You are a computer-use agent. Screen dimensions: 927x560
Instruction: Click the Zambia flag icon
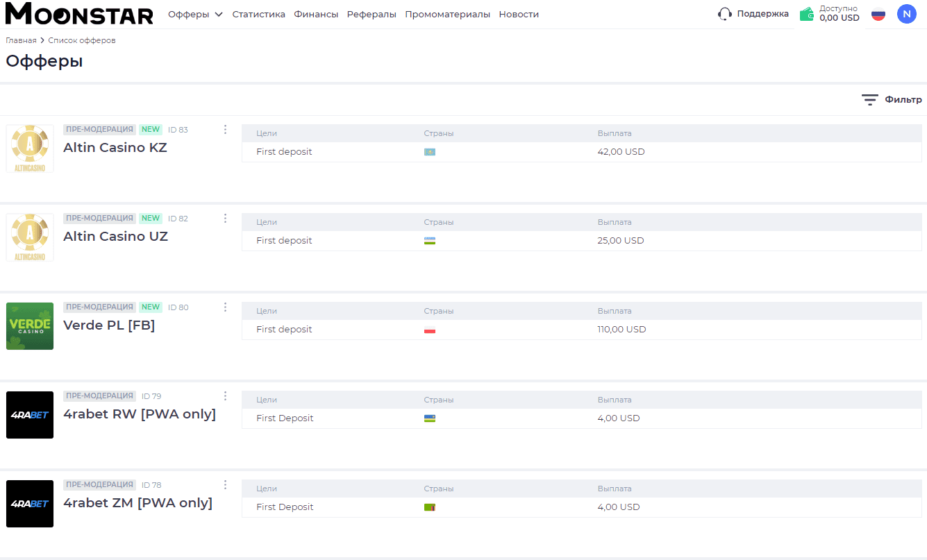(430, 507)
